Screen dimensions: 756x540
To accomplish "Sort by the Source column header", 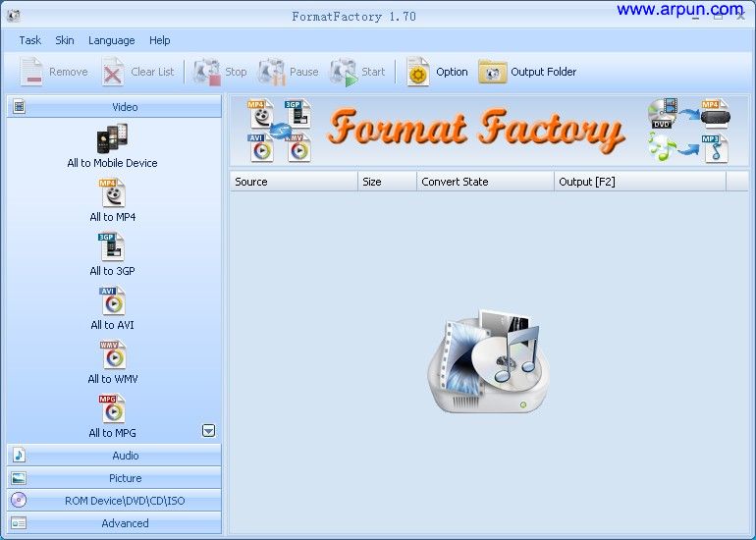I will point(294,182).
